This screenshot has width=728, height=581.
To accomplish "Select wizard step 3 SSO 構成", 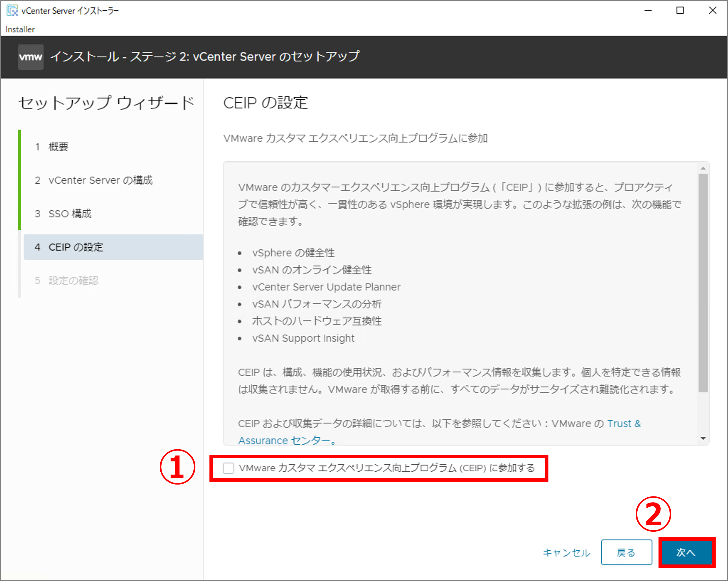I will (x=63, y=214).
